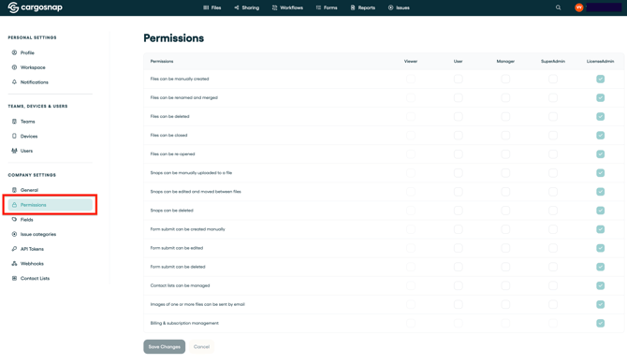The height and width of the screenshot is (364, 627).
Task: Click the Save Changes button
Action: click(x=165, y=347)
